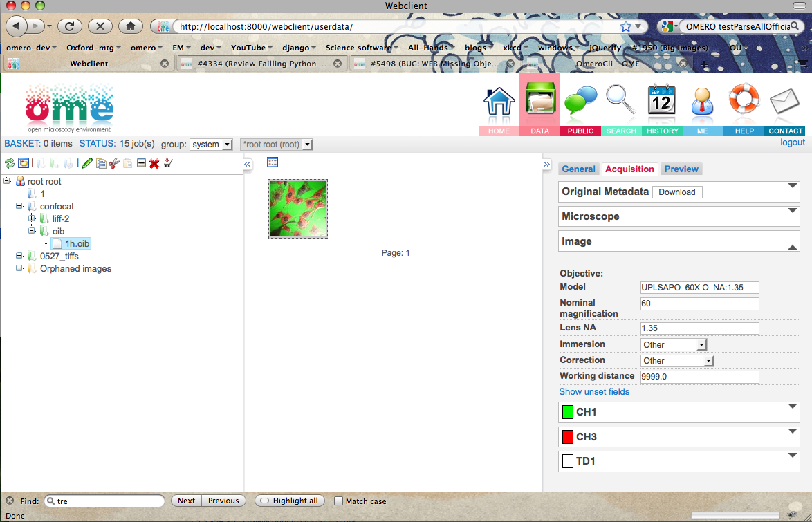Switch to the Preview tab

pos(681,169)
